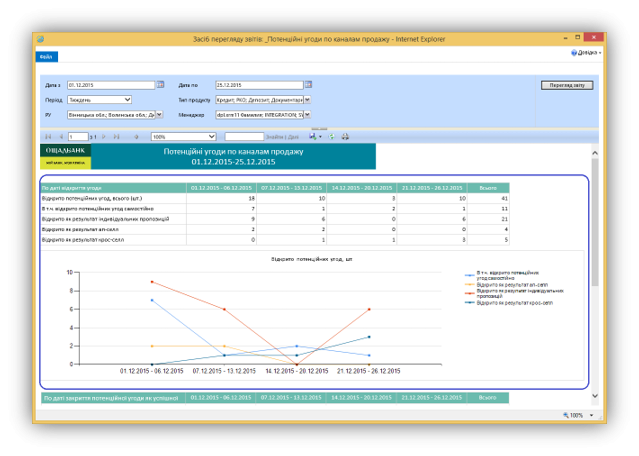The width and height of the screenshot is (639, 456).
Task: Open the report zoom 100% dropdown
Action: [211, 136]
